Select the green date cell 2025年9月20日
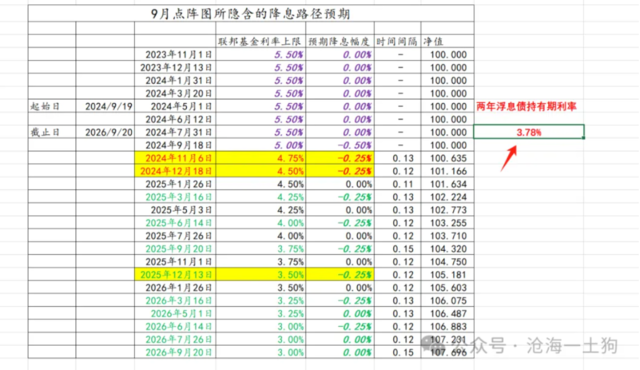 [175, 249]
